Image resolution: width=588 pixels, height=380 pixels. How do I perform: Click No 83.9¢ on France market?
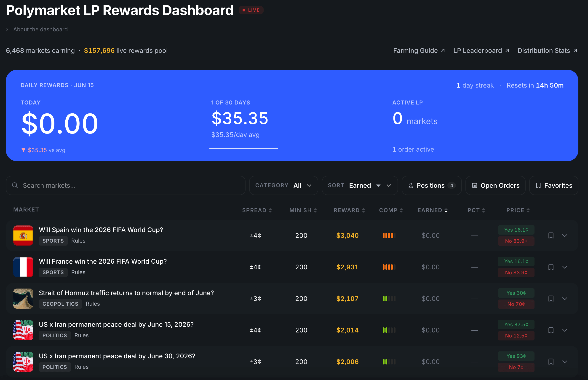pos(516,273)
